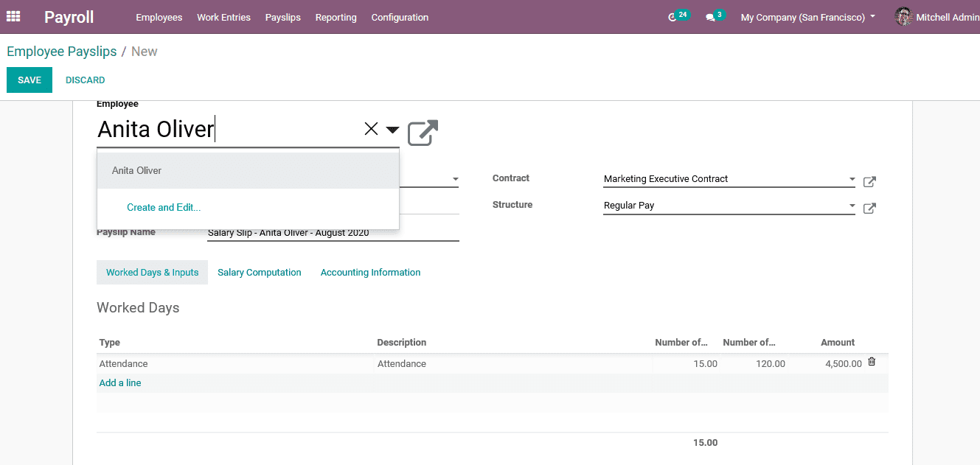Click Add a line link

click(x=120, y=383)
